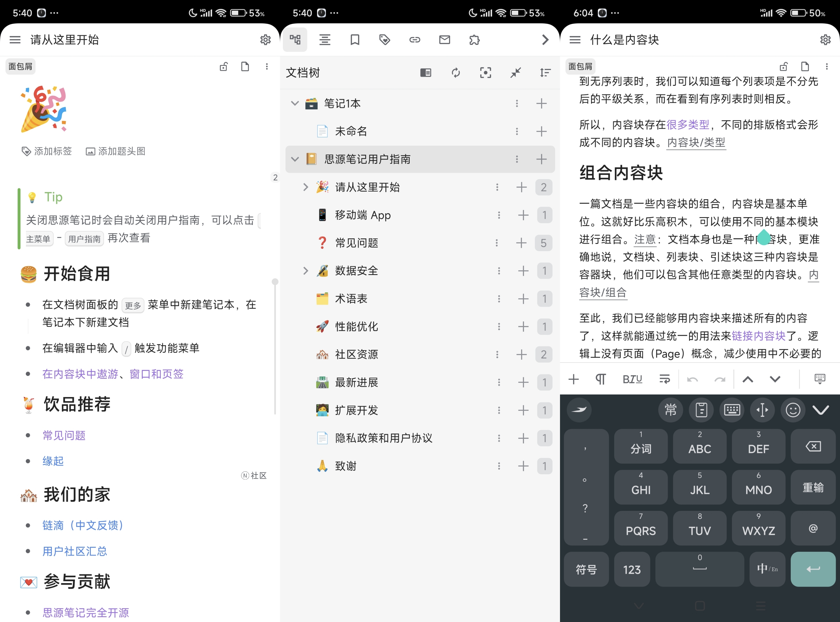
Task: Open hamburger menu beside 什么是内容块
Action: (x=575, y=39)
